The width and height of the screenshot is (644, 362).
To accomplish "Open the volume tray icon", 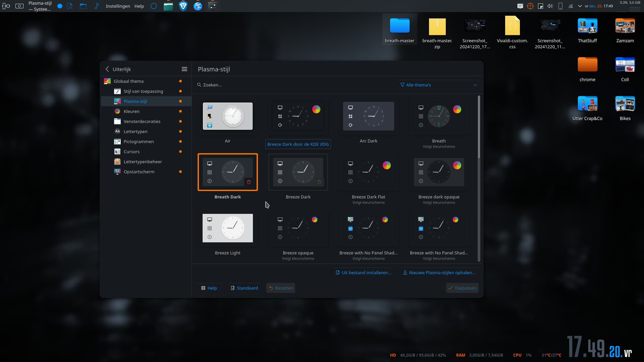I will 550,6.
